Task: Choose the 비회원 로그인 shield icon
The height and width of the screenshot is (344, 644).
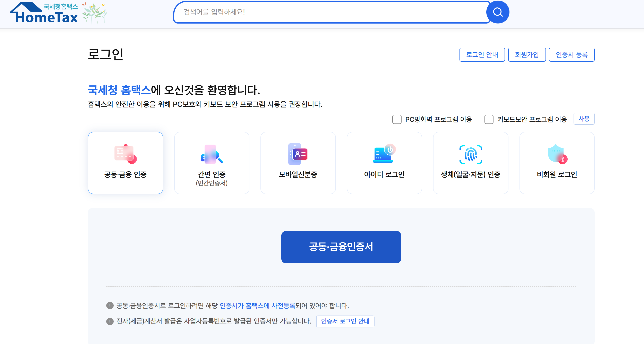Action: pyautogui.click(x=557, y=154)
